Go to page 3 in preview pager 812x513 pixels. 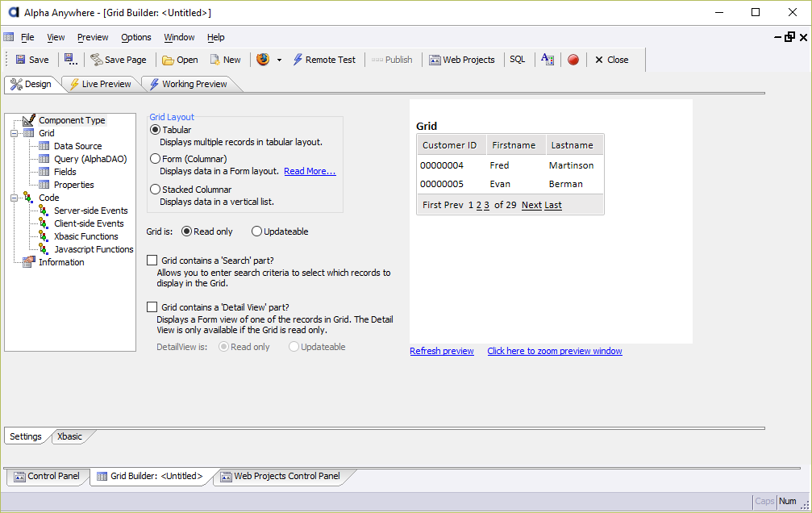pyautogui.click(x=486, y=205)
